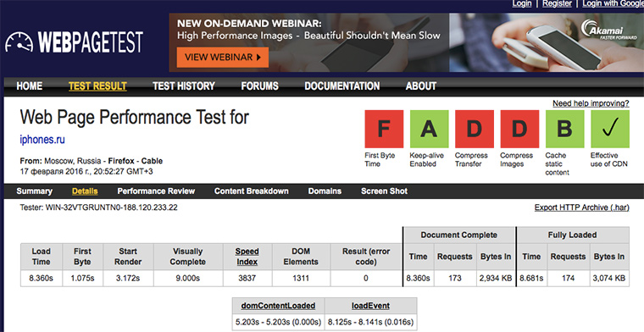Click the domContentLoaded header link
This screenshot has width=644, height=332.
pyautogui.click(x=278, y=306)
